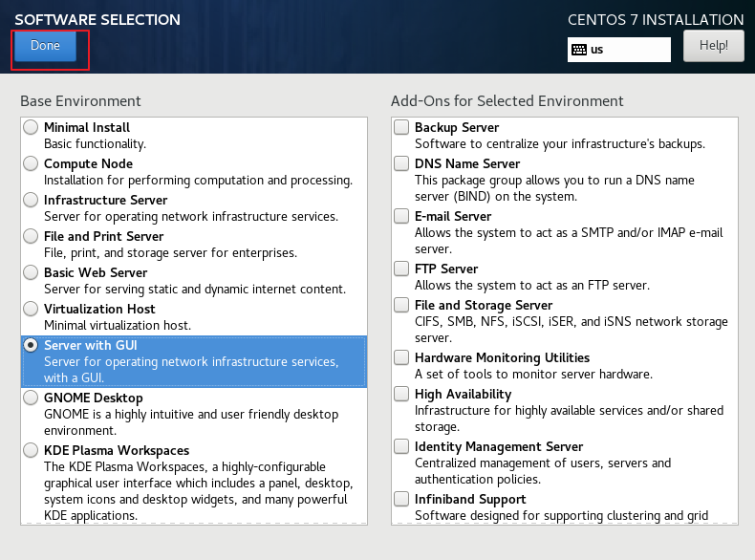
Task: Check Identity Management Server checkbox
Action: pos(401,446)
